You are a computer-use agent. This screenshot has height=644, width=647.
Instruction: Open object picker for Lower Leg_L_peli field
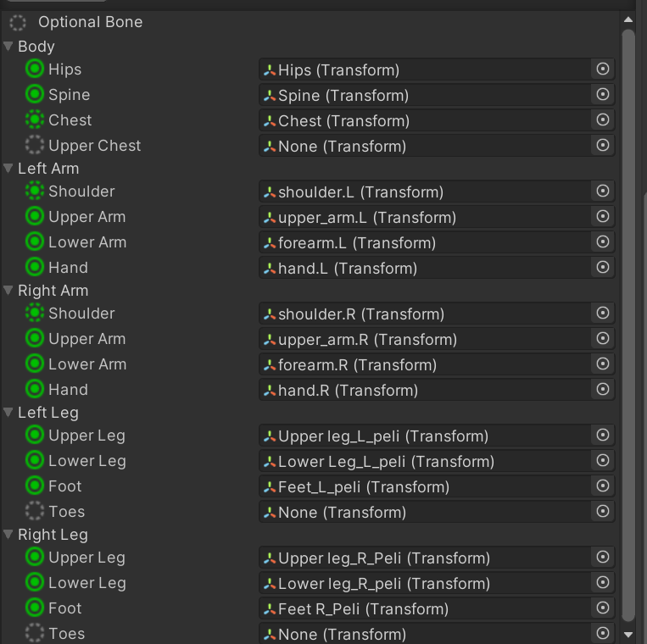[602, 460]
